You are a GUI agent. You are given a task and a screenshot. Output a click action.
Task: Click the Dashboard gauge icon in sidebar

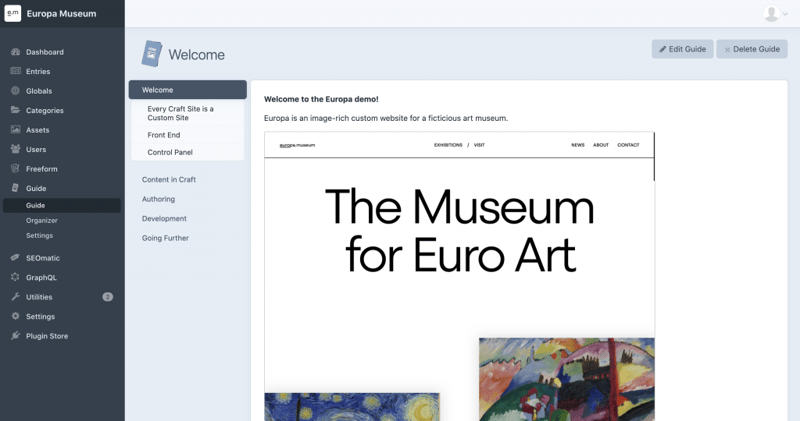coord(15,52)
